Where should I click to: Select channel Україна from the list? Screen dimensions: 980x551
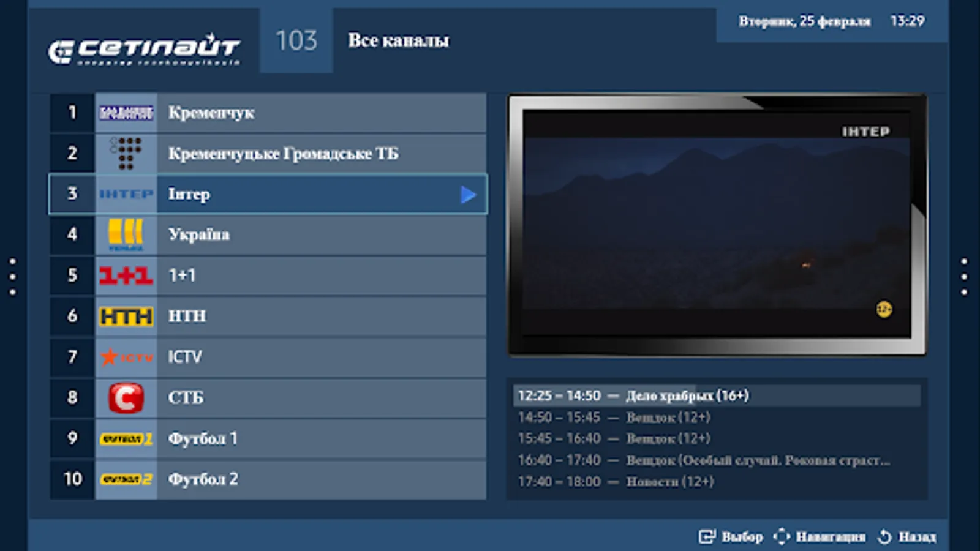pyautogui.click(x=268, y=234)
